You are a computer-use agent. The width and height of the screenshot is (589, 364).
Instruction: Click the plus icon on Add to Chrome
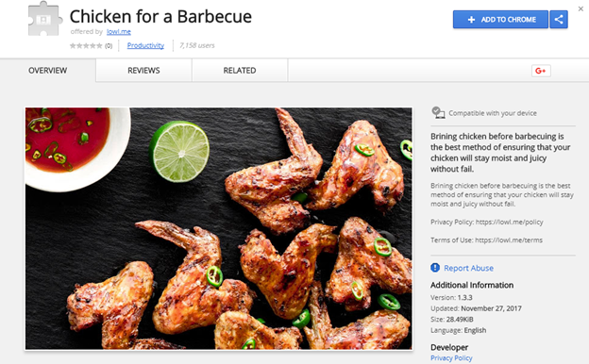[471, 20]
